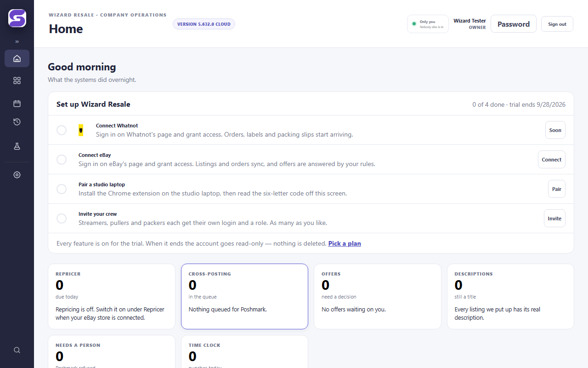Open the Needs a person card
Screen dimensions: 588x368
[112, 351]
